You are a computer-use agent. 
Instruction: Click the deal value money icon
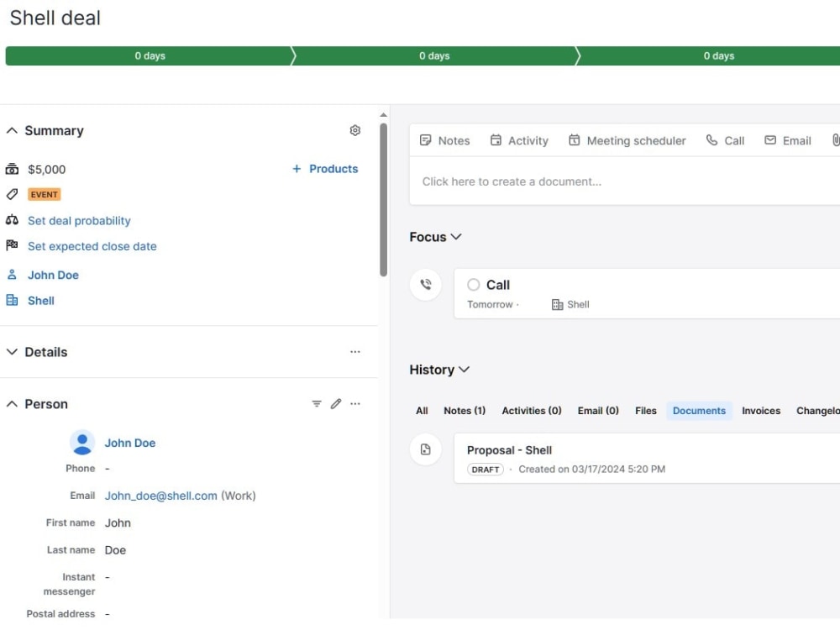tap(12, 170)
